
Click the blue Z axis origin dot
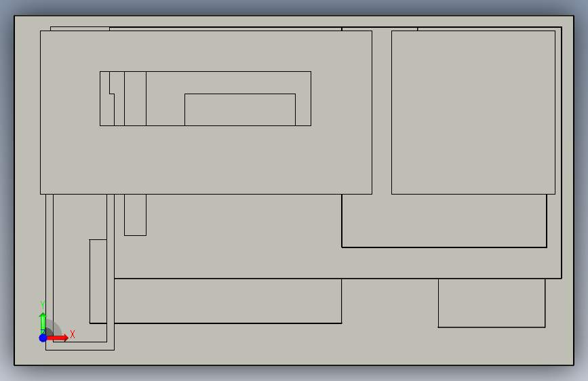[x=43, y=338]
